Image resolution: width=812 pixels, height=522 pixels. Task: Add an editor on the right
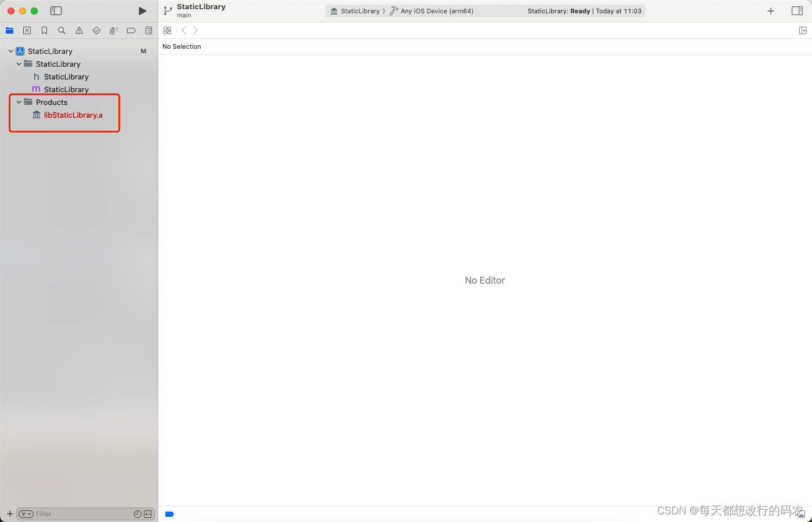(803, 31)
